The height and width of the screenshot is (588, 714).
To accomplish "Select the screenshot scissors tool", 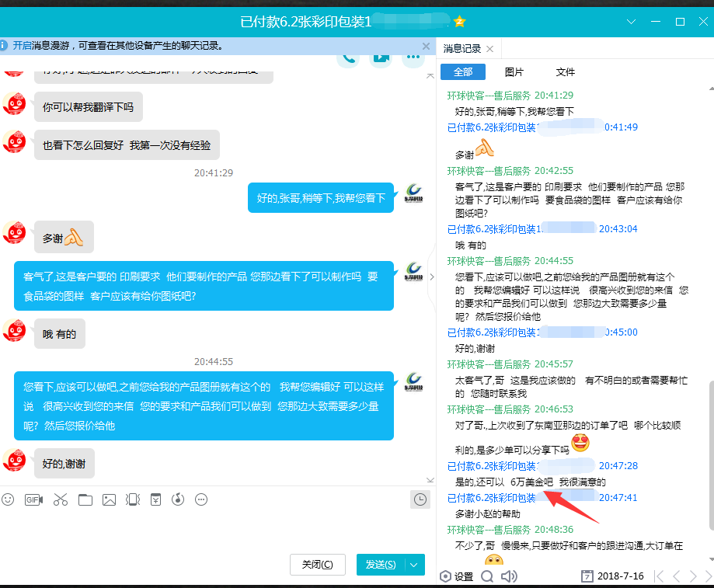I will 61,499.
